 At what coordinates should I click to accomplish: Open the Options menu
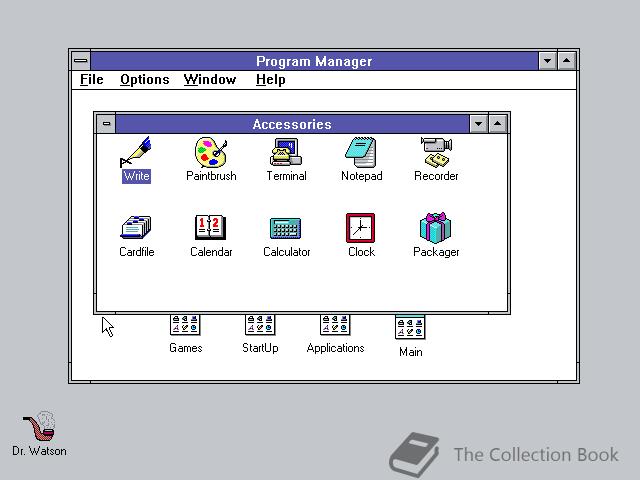pyautogui.click(x=144, y=80)
